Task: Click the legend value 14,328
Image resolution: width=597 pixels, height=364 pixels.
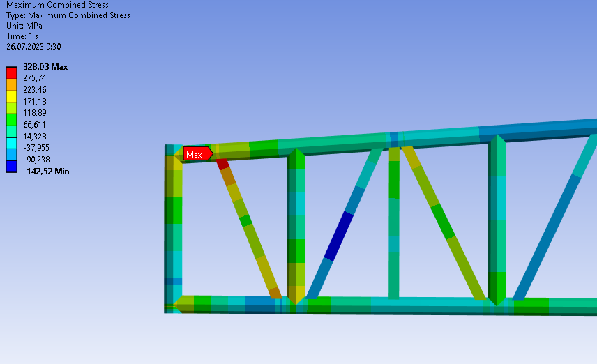Action: [35, 136]
